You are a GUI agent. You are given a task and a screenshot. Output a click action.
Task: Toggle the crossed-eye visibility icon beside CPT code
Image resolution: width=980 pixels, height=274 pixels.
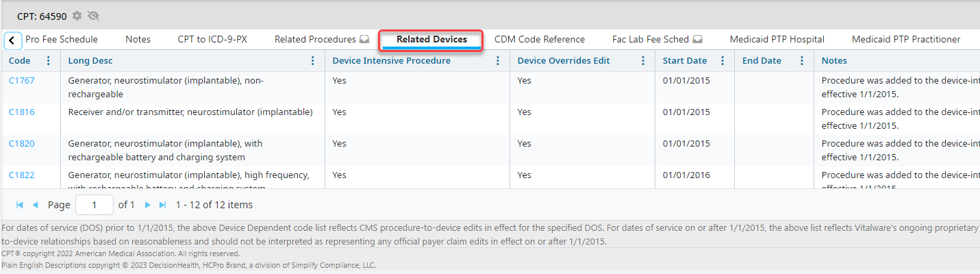[94, 16]
